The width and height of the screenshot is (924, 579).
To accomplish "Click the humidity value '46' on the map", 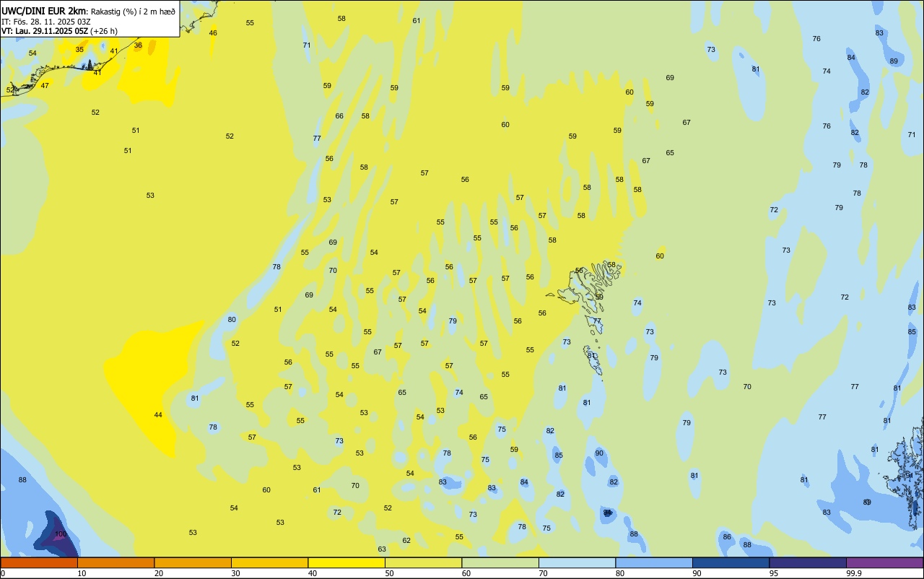I will pyautogui.click(x=213, y=32).
